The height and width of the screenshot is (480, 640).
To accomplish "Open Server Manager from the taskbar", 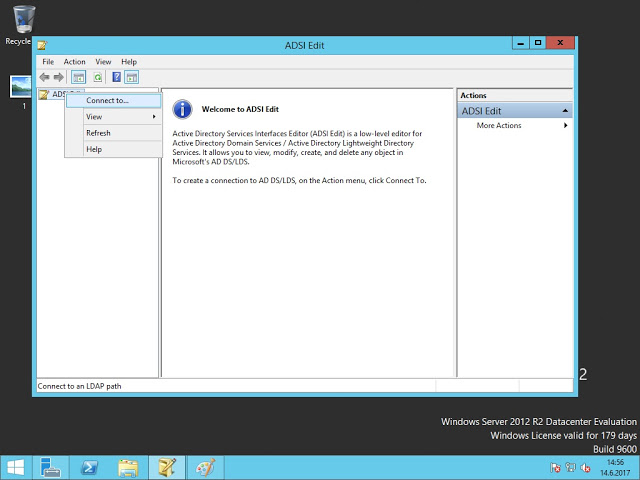I will tap(48, 467).
